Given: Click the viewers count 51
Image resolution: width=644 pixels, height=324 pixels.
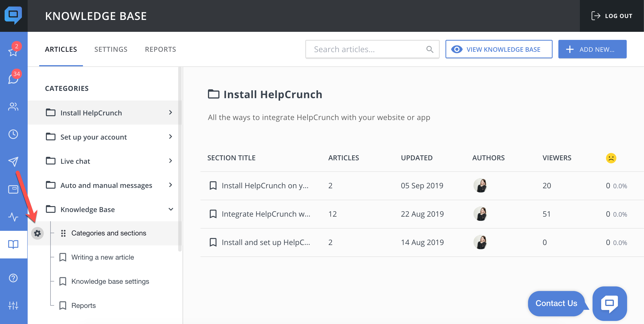Looking at the screenshot, I should (546, 214).
